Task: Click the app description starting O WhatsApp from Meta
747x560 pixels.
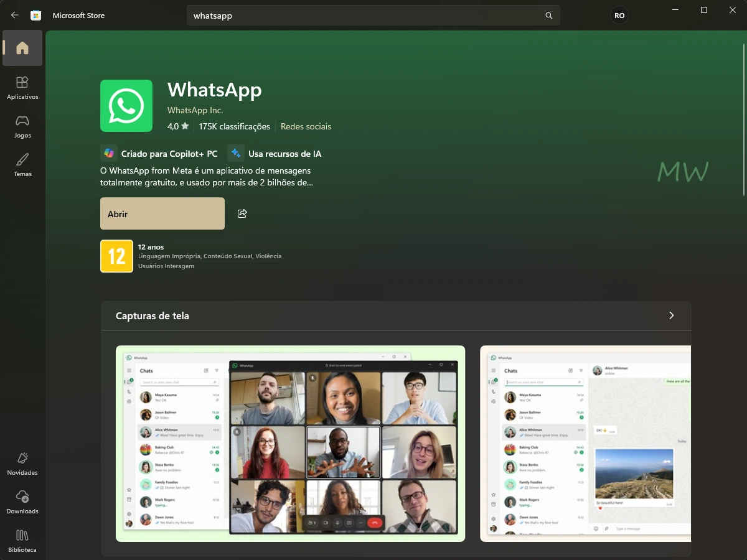Action: (x=207, y=177)
